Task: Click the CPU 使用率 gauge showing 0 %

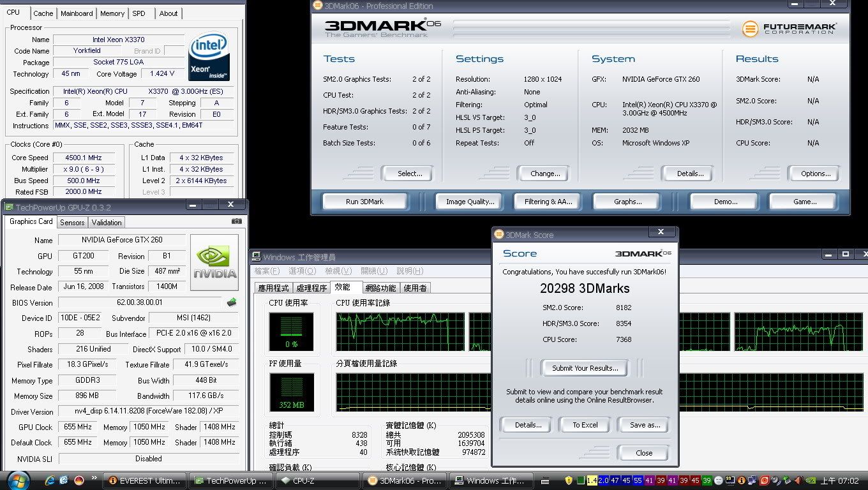Action: coord(291,332)
